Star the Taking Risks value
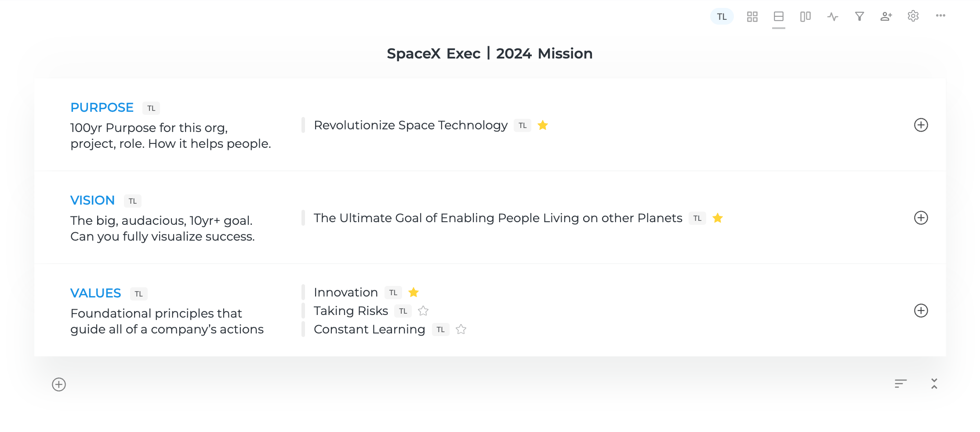 [x=423, y=311]
